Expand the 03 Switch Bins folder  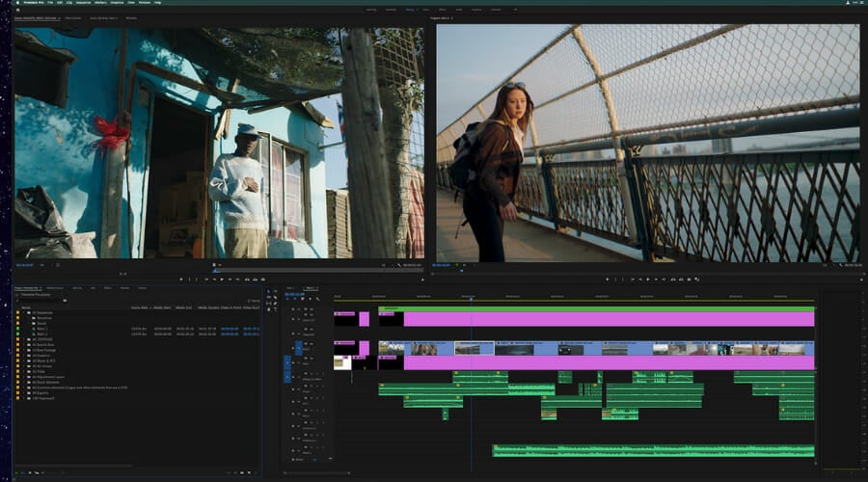click(x=24, y=345)
